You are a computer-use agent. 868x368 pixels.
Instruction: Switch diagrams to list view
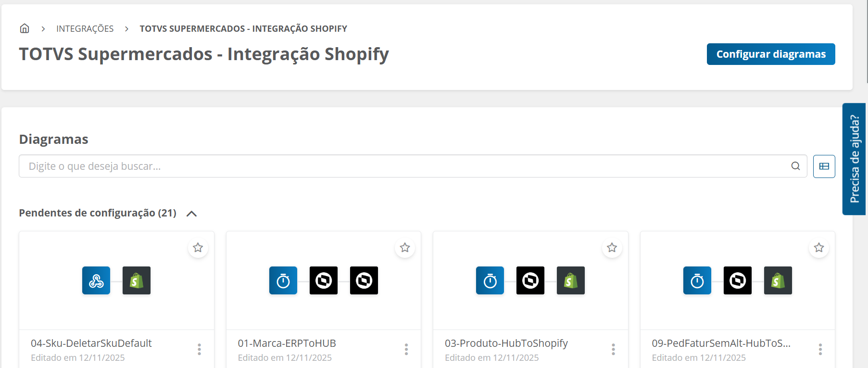824,166
